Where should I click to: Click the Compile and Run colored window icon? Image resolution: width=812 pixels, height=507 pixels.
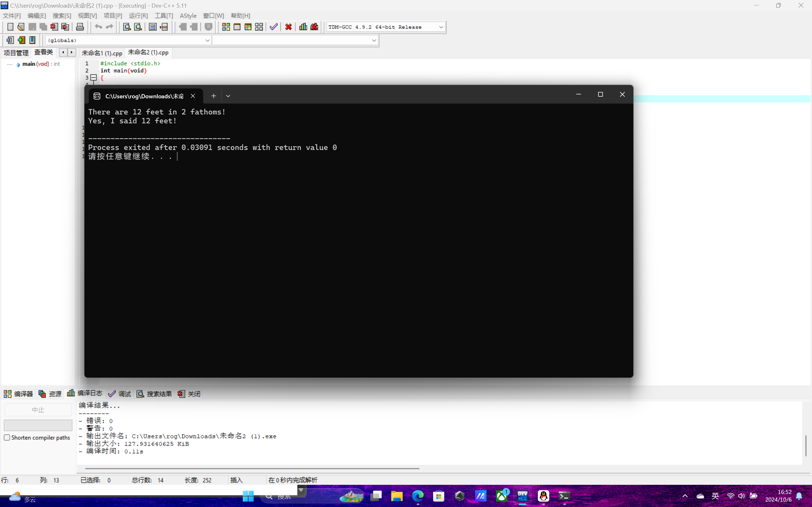(248, 27)
